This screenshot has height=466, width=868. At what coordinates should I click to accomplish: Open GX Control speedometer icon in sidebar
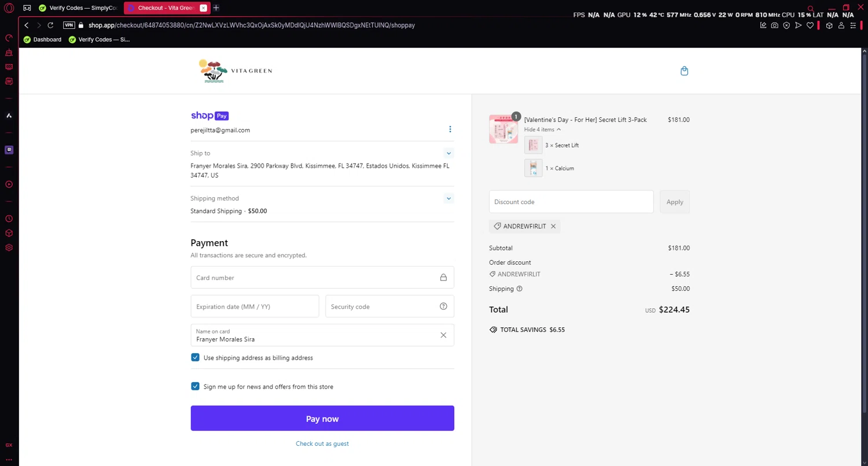9,38
